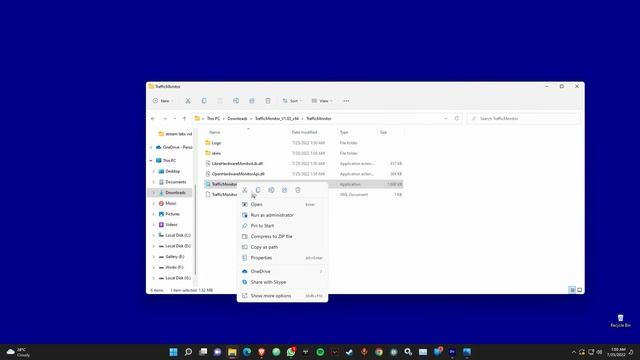Expand address bar history dropdown

tap(445, 118)
